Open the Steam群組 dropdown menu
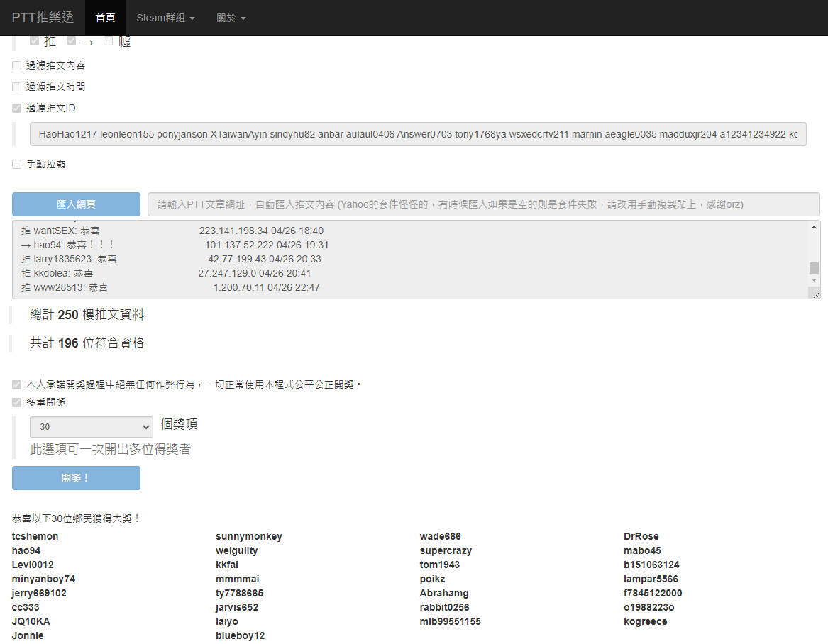Viewport: 828px width, 644px height. tap(166, 18)
